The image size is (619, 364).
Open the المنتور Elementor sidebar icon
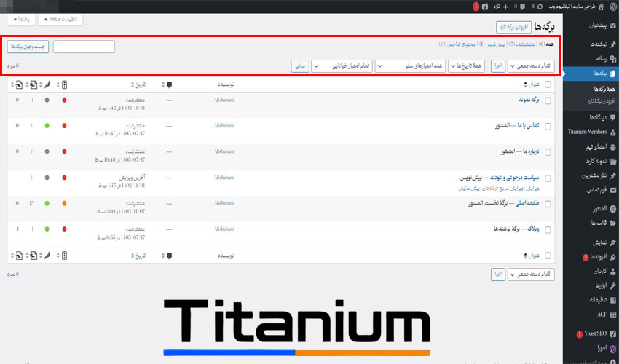pos(612,209)
